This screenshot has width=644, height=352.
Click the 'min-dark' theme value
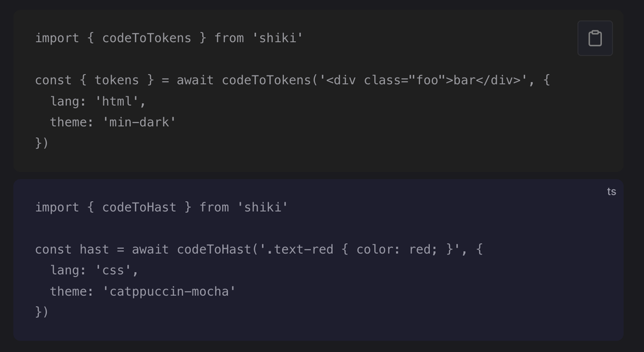[x=139, y=122]
